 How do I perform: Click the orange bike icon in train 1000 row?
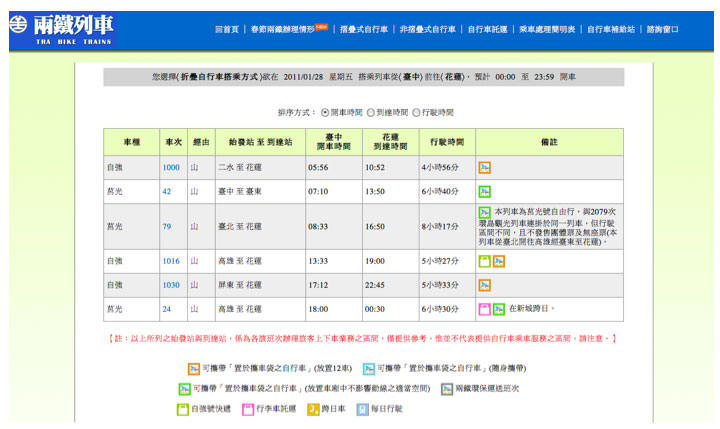[485, 167]
